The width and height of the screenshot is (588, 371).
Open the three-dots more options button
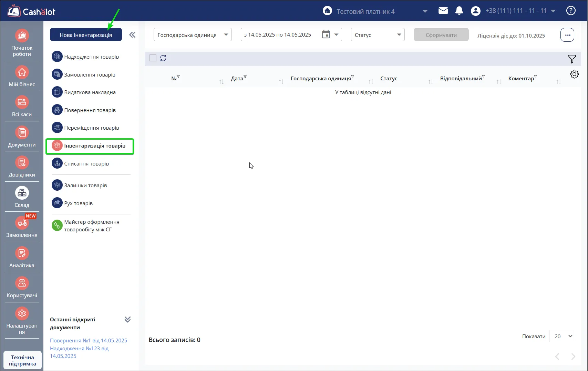567,35
